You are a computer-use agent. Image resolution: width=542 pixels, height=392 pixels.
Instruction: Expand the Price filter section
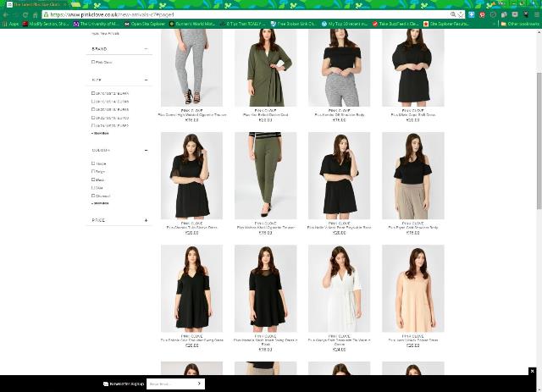click(x=147, y=220)
